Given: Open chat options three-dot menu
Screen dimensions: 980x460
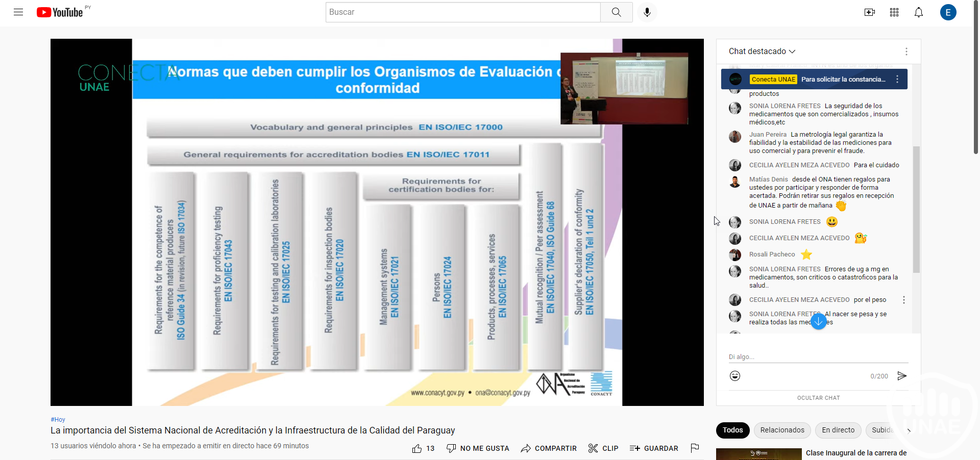Looking at the screenshot, I should (906, 52).
